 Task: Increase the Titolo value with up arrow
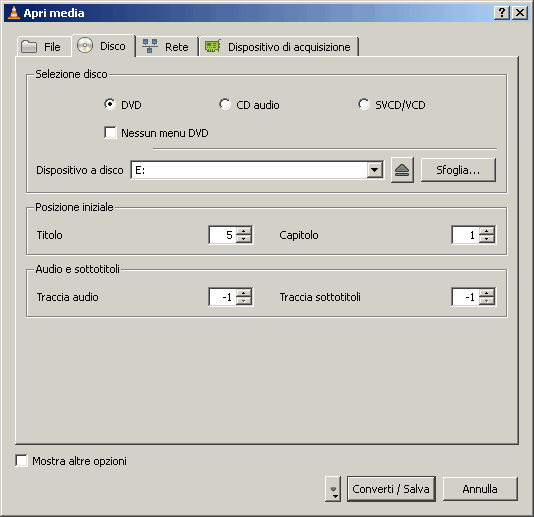click(244, 231)
